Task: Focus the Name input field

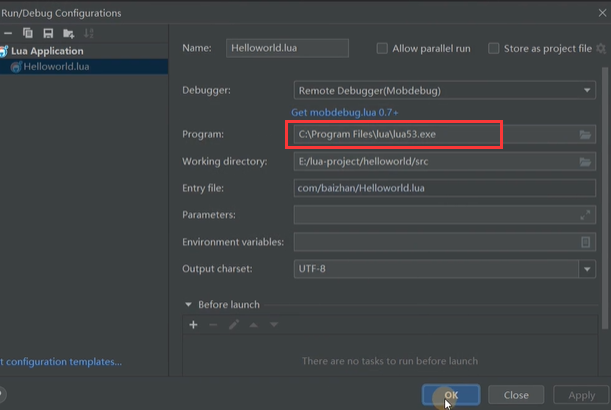Action: [x=287, y=48]
